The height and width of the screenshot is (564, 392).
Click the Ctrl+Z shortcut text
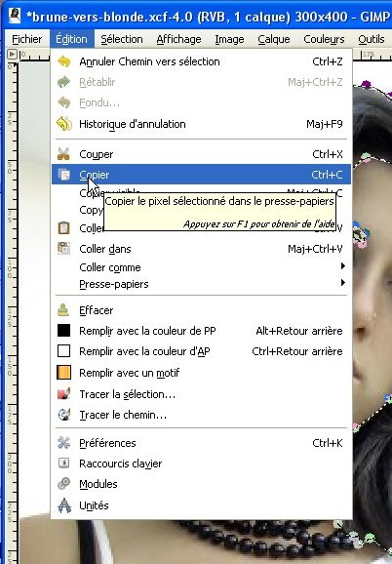(x=328, y=61)
